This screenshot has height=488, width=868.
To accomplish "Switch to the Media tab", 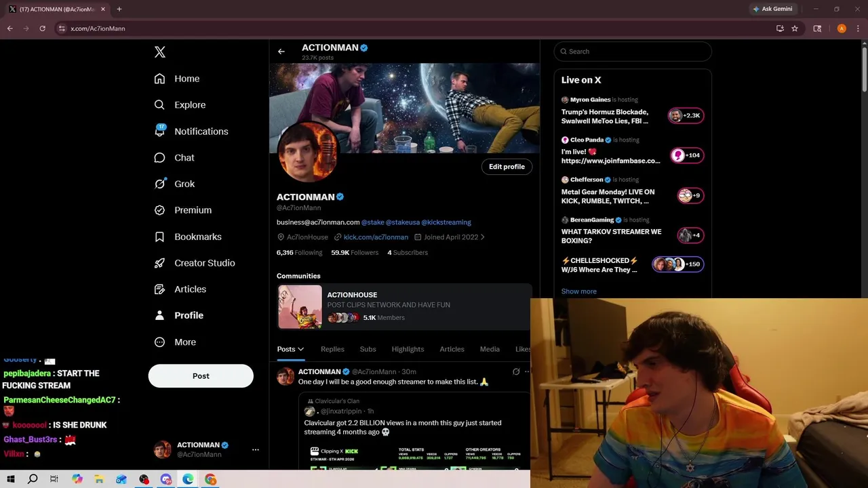I will tap(490, 349).
